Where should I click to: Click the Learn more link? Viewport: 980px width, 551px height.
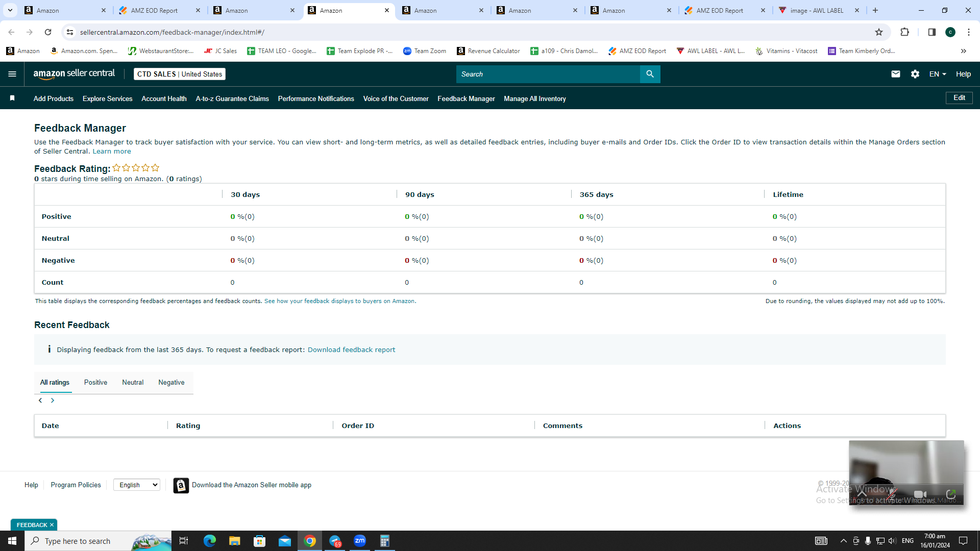[112, 152]
